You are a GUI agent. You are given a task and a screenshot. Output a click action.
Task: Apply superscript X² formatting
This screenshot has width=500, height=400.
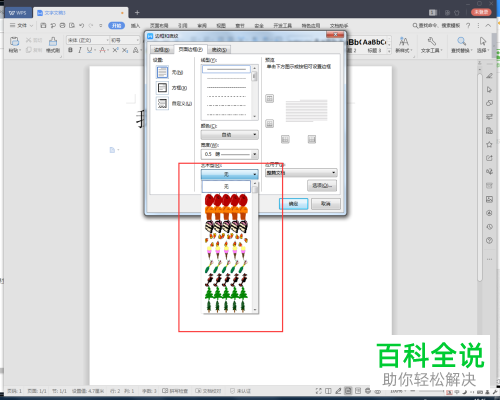coord(115,50)
